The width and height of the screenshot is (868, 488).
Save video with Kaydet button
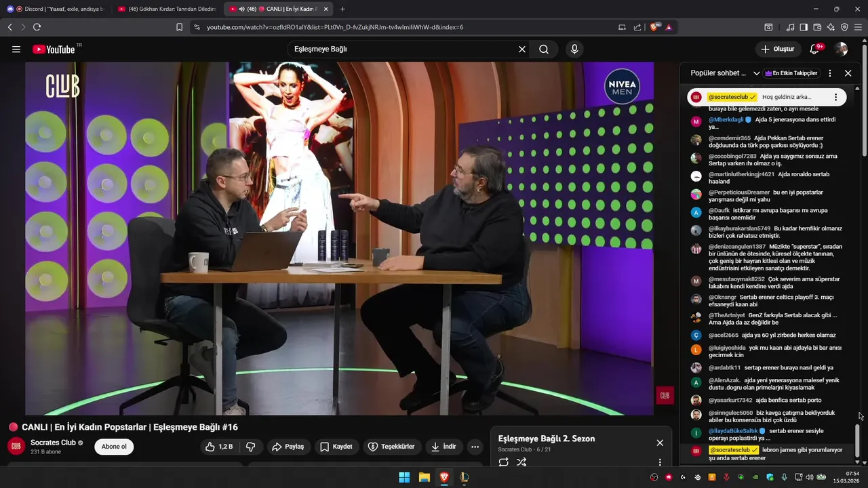[x=336, y=447]
